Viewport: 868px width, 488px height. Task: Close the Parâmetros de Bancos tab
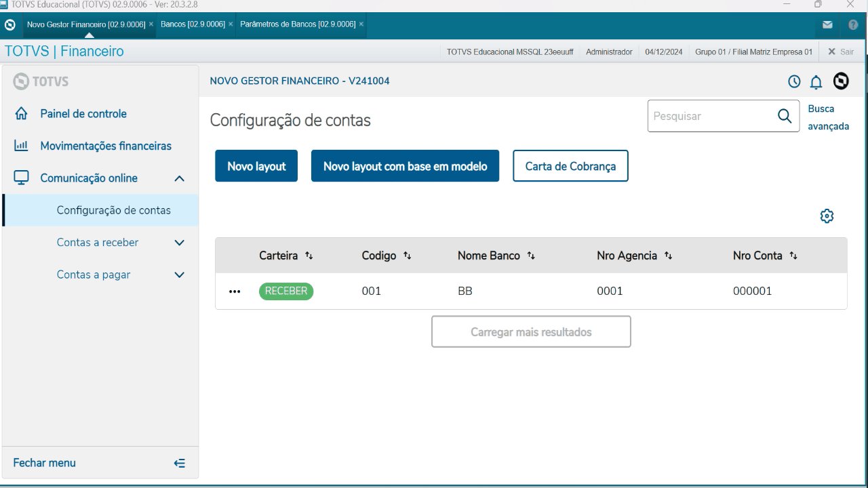pyautogui.click(x=361, y=24)
